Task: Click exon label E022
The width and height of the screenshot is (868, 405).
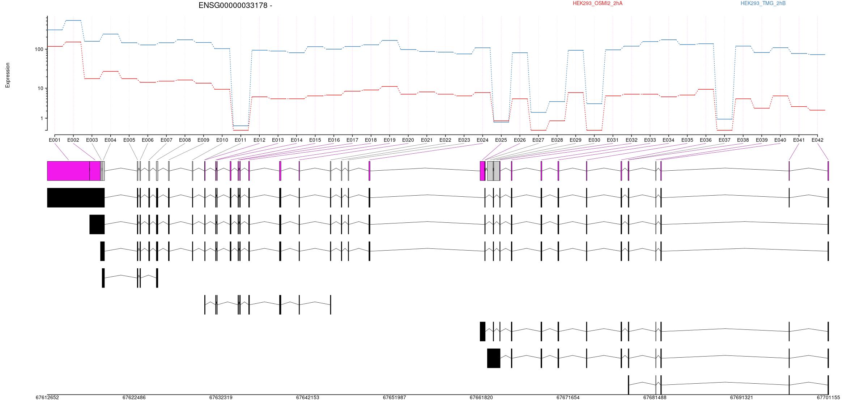Action: (445, 140)
